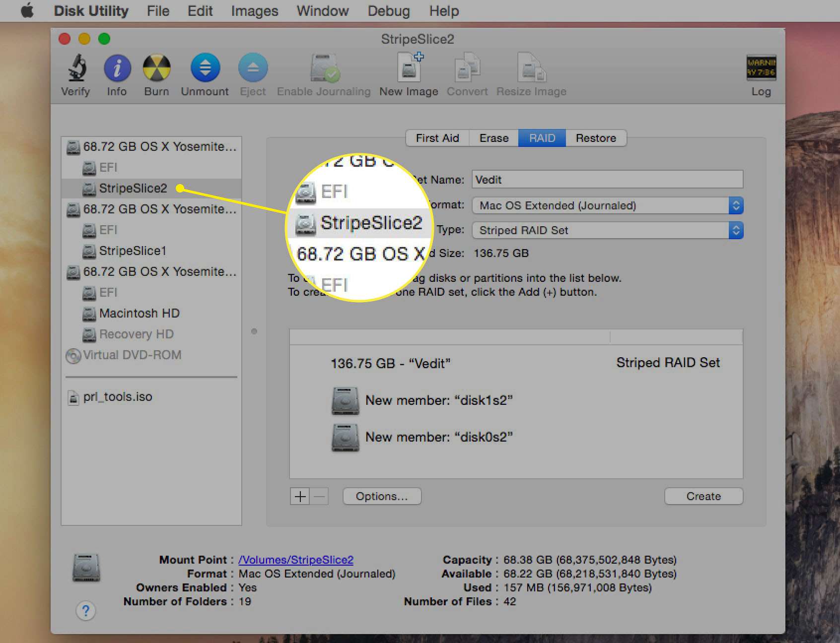
Task: Select the disk0s2 member drive icon
Action: pos(346,437)
